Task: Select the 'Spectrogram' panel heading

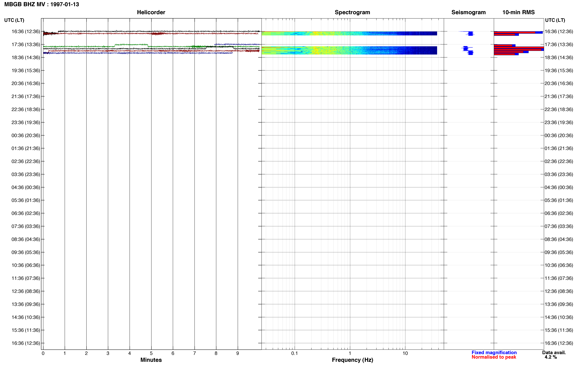Action: tap(352, 12)
